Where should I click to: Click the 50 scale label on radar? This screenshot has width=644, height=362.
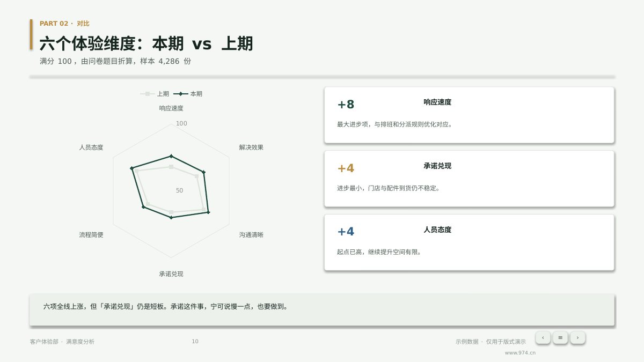coord(179,190)
